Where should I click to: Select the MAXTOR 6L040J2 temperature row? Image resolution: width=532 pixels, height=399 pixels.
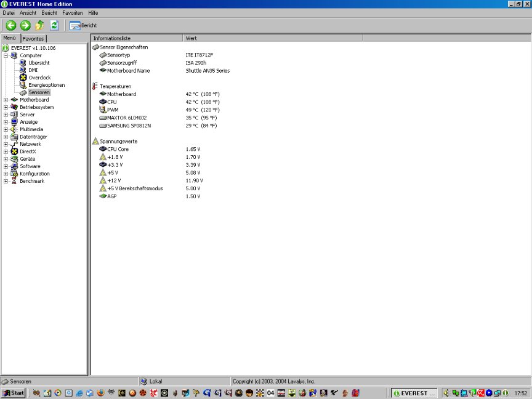pyautogui.click(x=126, y=118)
